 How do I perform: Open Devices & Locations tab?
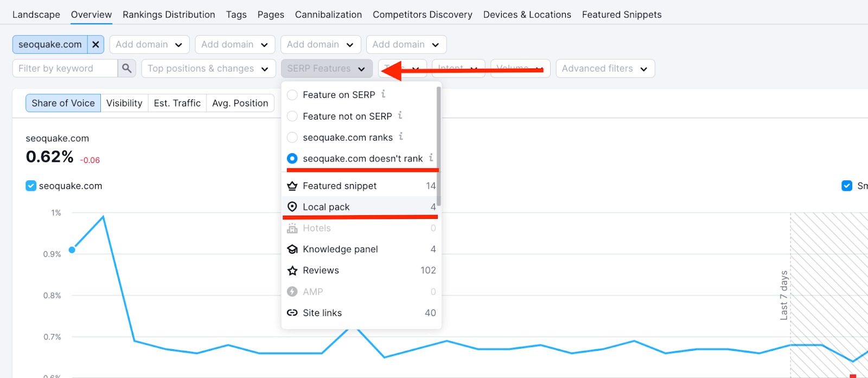(x=527, y=15)
